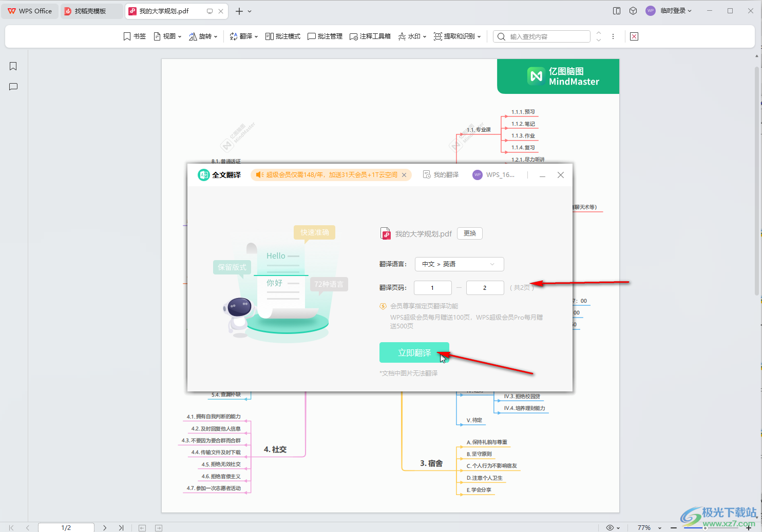
Task: Close the 我的大学规划.pdf tab
Action: pos(221,11)
